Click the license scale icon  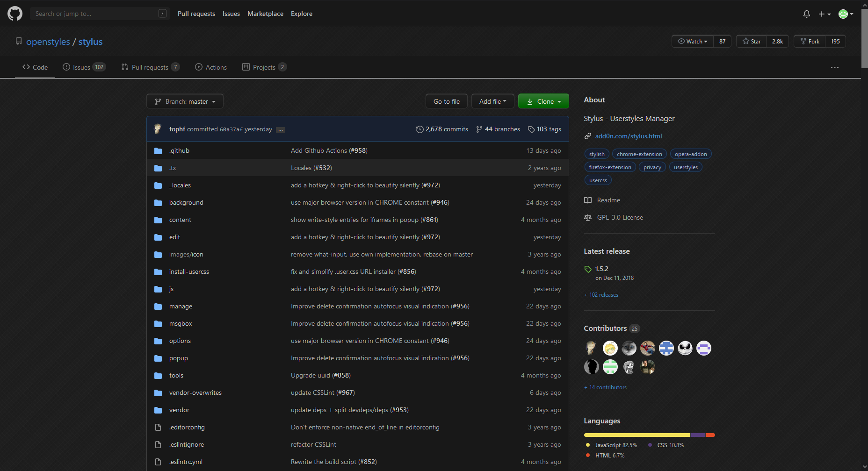click(588, 217)
